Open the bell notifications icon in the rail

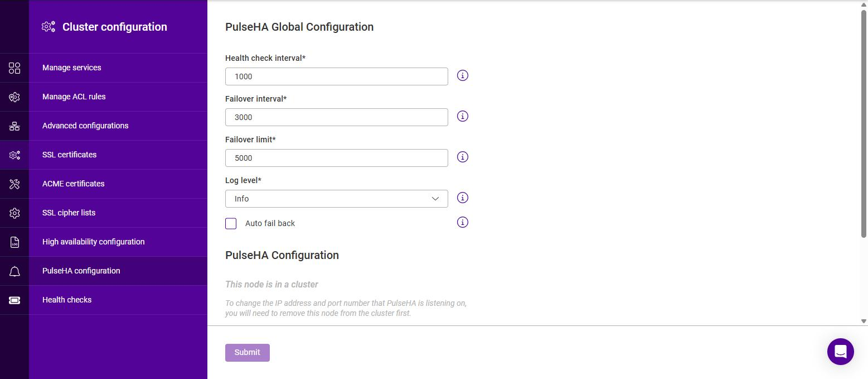coord(14,271)
